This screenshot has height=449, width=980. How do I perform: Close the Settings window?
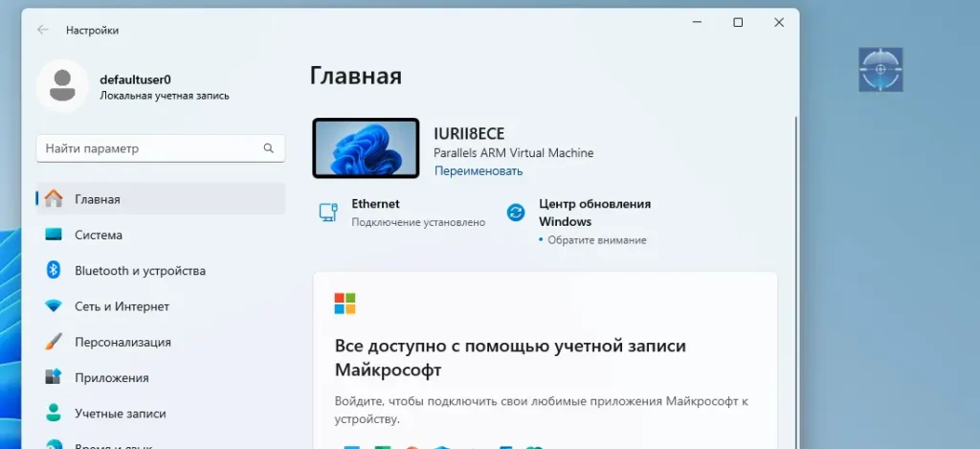click(x=779, y=23)
